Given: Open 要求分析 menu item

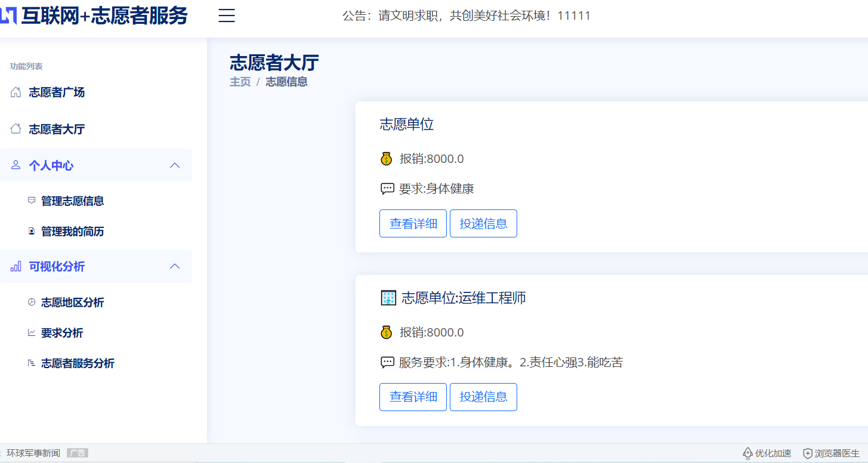Looking at the screenshot, I should 62,333.
